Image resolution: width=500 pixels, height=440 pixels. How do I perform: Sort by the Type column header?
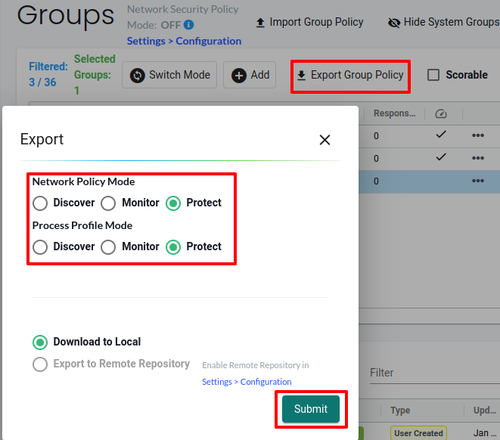[400, 410]
